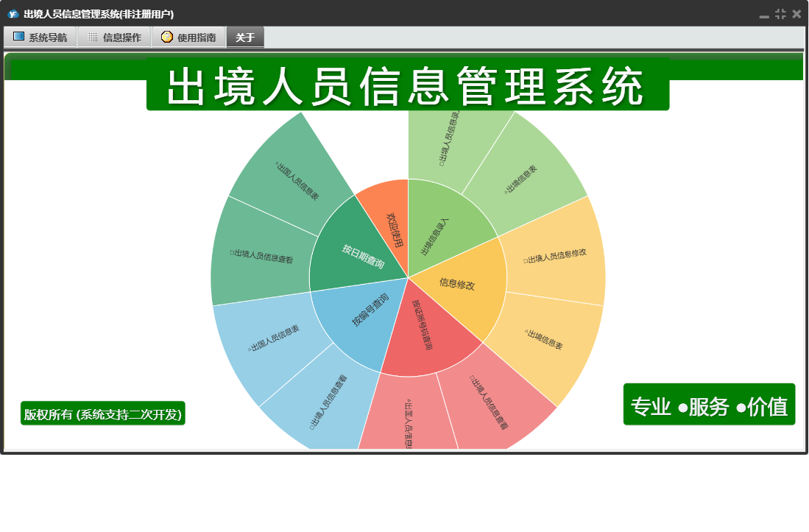809x532 pixels.
Task: Click the 出境人员信息管理系统 title banner
Action: coord(408,85)
